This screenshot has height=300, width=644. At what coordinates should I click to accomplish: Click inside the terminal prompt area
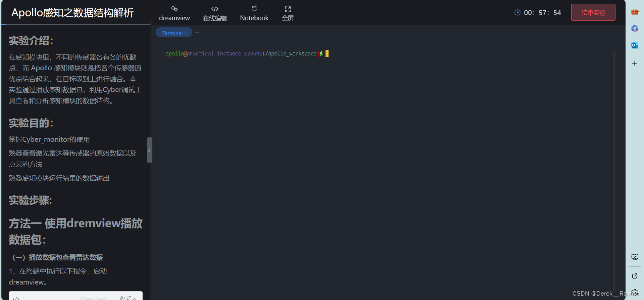(245, 53)
